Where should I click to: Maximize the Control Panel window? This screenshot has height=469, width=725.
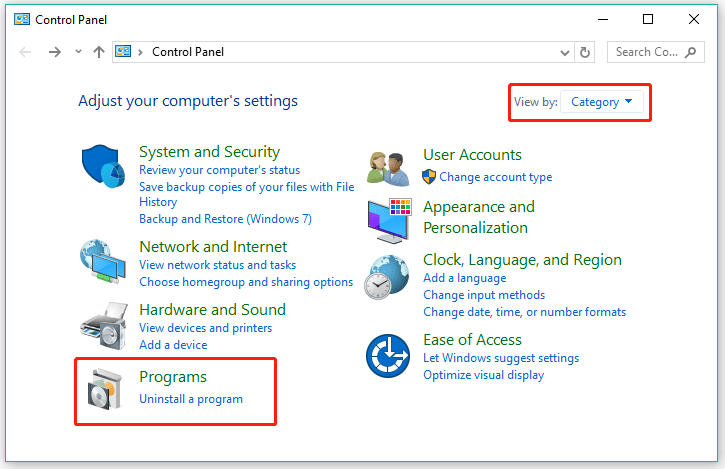click(648, 19)
